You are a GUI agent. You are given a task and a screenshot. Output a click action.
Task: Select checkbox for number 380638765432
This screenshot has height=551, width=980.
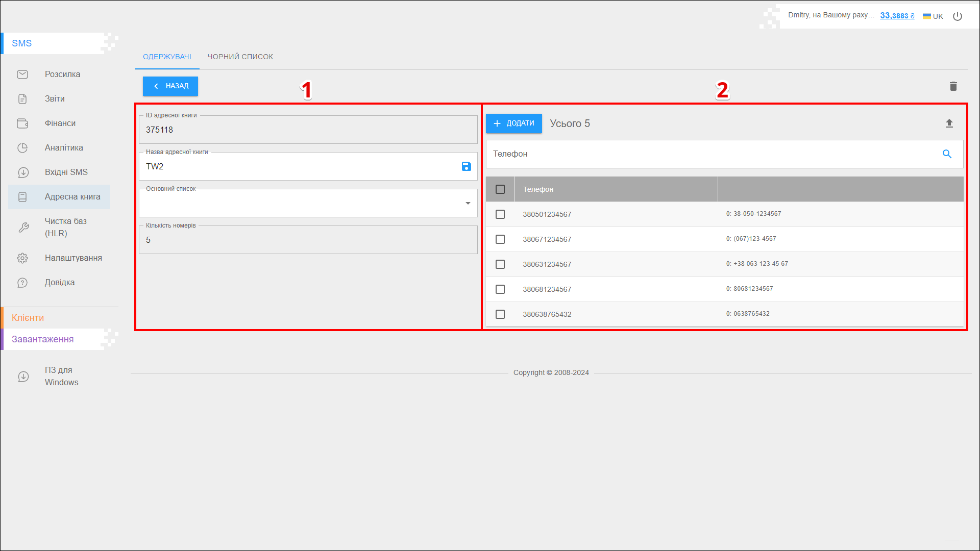(500, 314)
